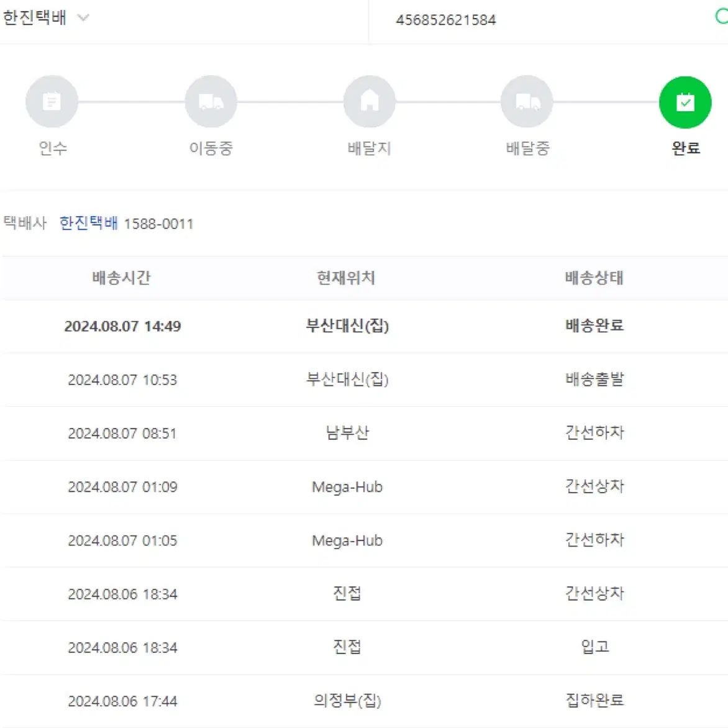This screenshot has height=728, width=728.
Task: Click the green 완료 checkmark icon
Action: (685, 102)
